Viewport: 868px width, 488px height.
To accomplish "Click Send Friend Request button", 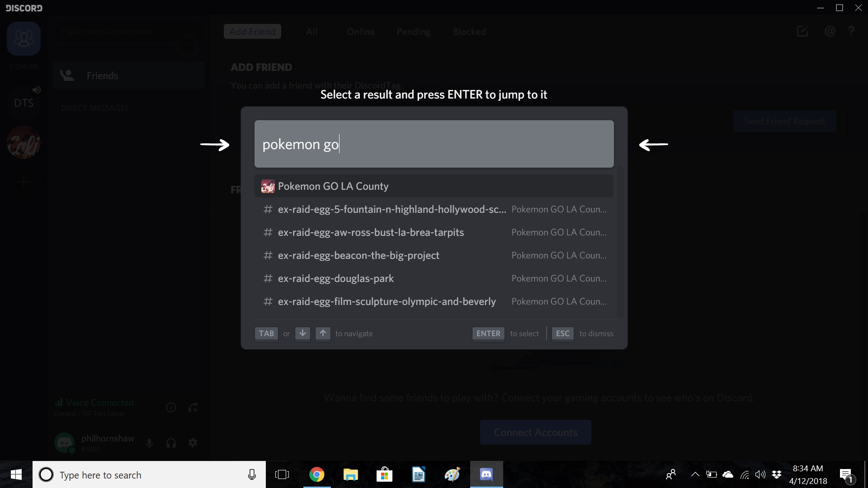I will point(784,121).
